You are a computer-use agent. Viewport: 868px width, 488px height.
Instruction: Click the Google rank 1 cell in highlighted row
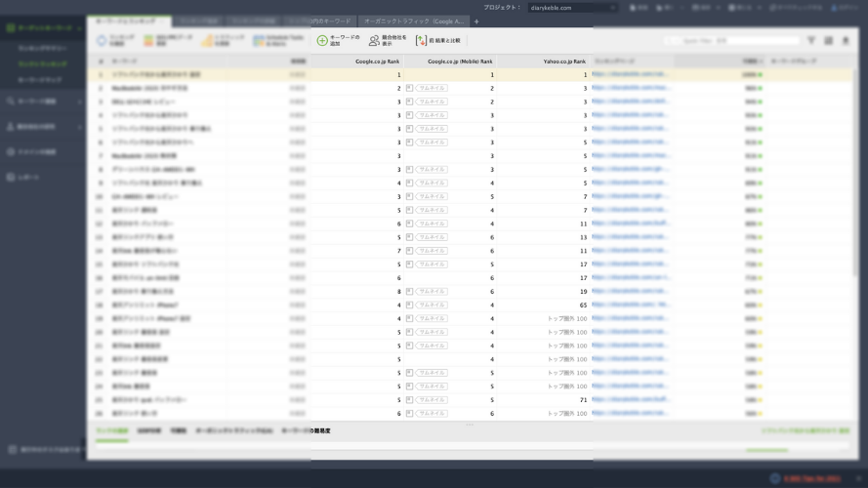click(357, 75)
